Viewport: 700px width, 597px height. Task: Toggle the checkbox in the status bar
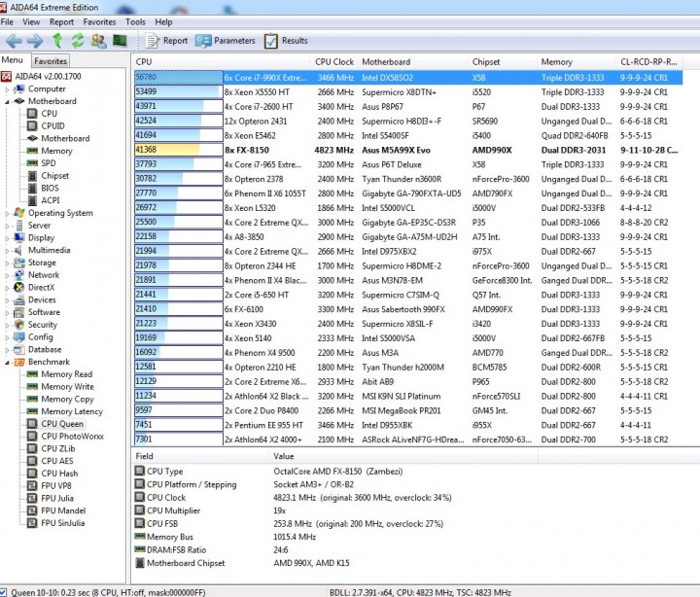[x=3, y=592]
